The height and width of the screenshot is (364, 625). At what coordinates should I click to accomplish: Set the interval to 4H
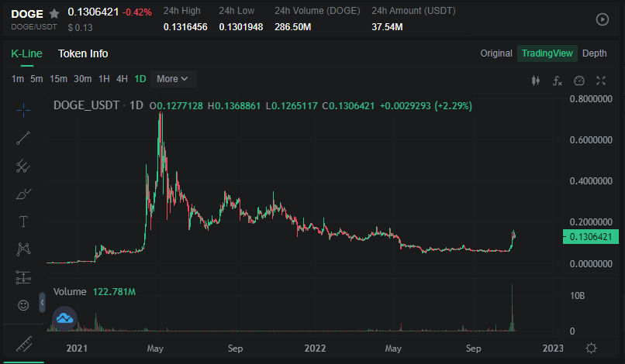pyautogui.click(x=122, y=79)
